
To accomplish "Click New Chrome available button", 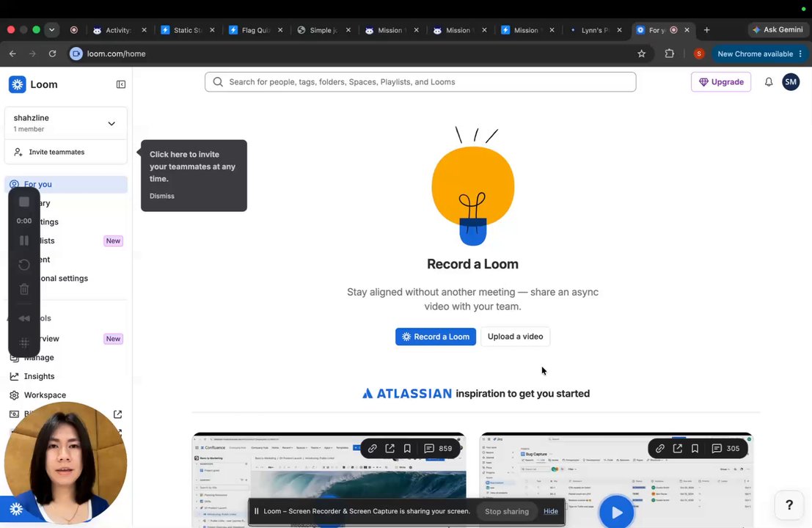I will click(x=760, y=54).
